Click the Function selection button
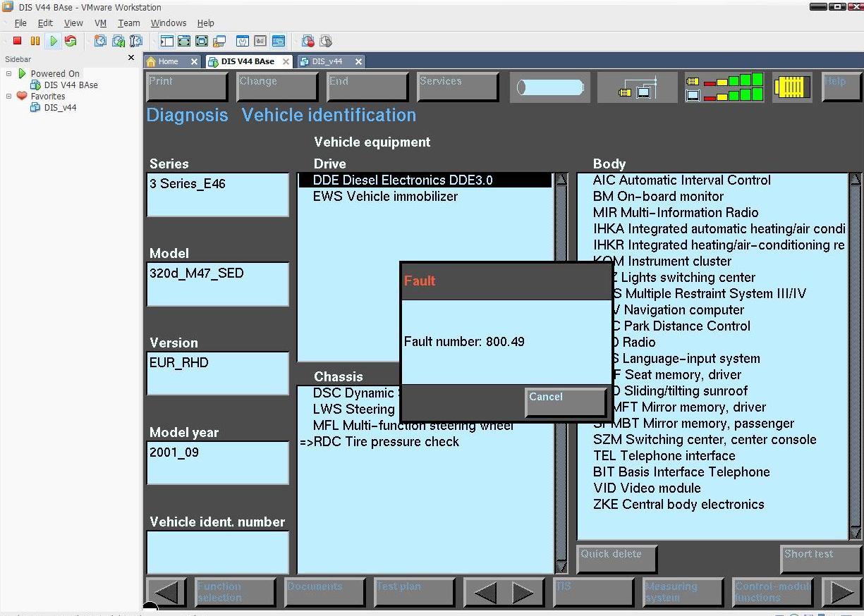 (235, 592)
